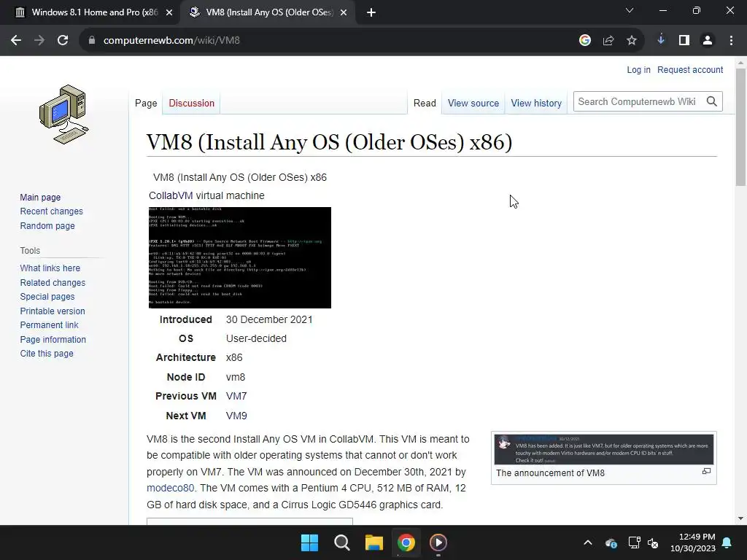Open a new browser tab

click(x=371, y=13)
